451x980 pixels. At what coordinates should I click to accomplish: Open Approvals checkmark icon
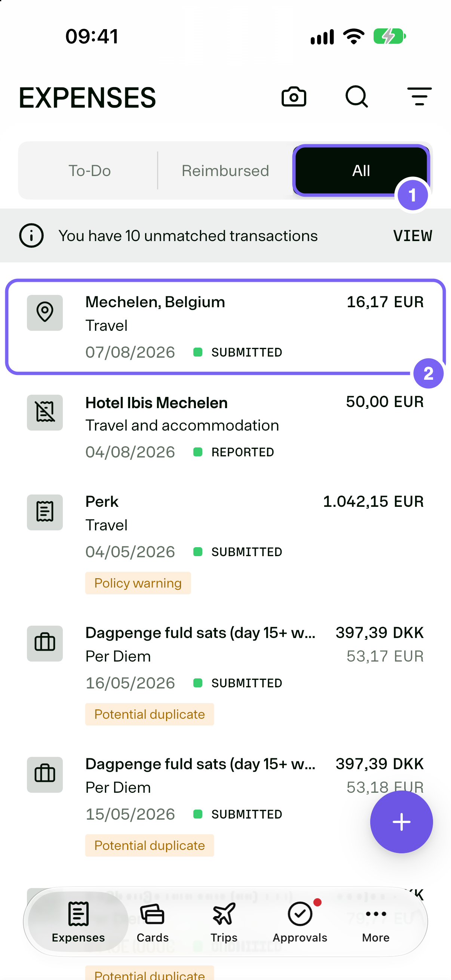(x=300, y=914)
